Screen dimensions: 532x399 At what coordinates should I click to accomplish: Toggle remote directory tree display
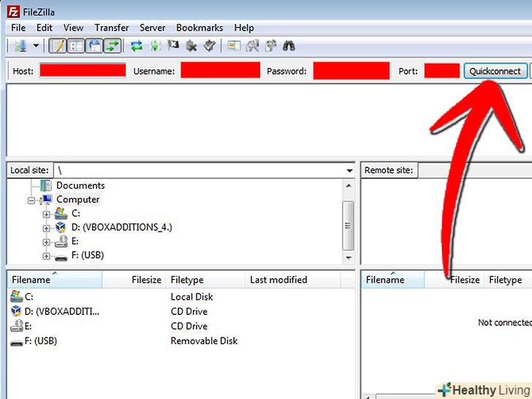(x=94, y=46)
